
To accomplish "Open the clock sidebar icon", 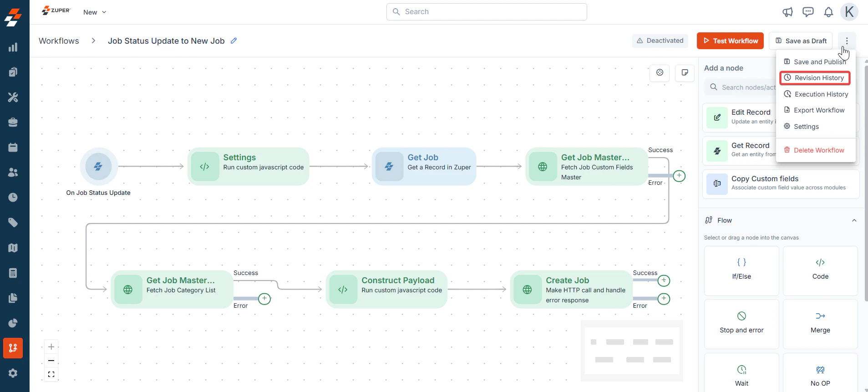I will point(13,198).
